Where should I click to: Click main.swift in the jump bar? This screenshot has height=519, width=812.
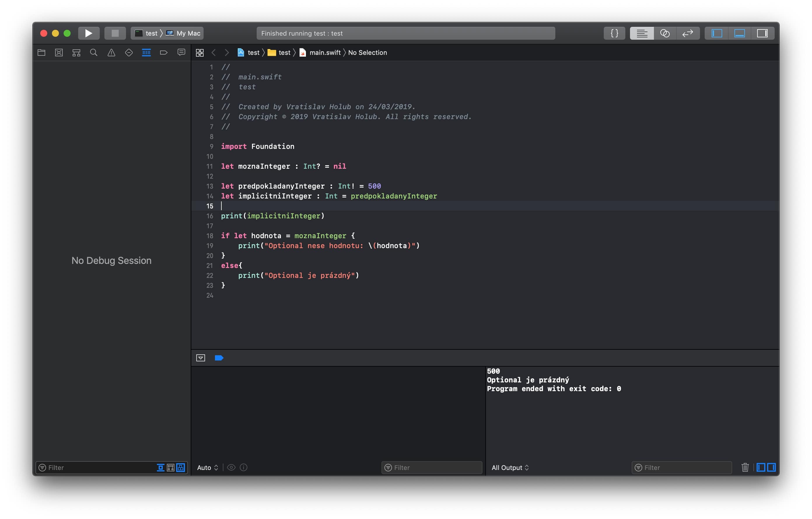[325, 53]
